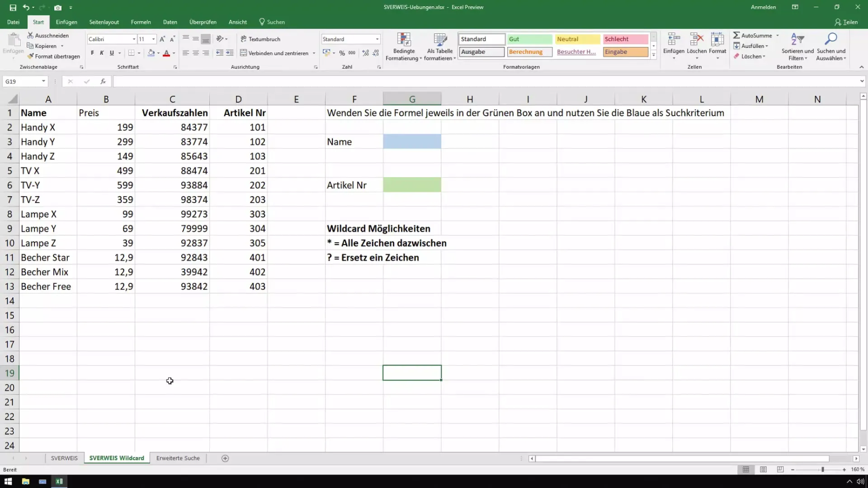Click the Ausschneiden scissors button

(x=48, y=35)
